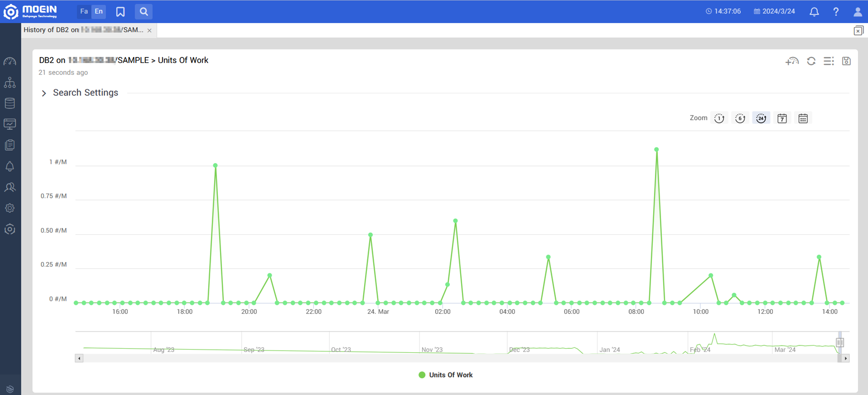Switch language to Fa

84,11
